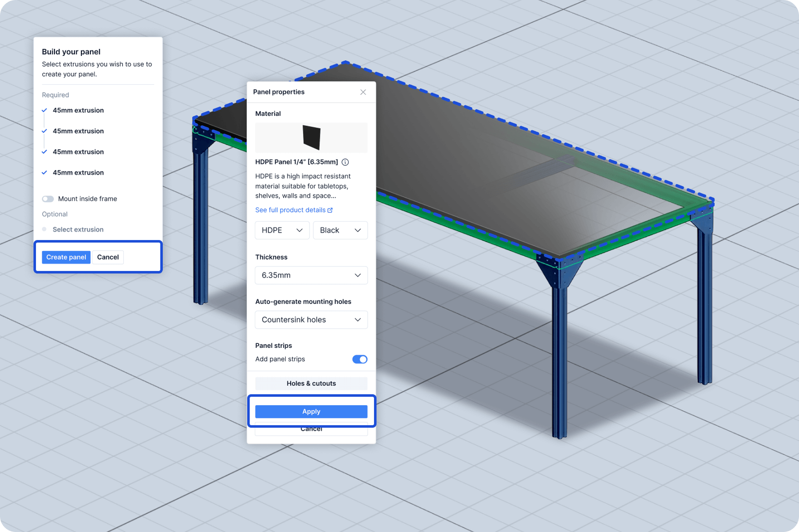The image size is (799, 532).
Task: Select the fourth 45mm extrusion entry
Action: (x=78, y=173)
